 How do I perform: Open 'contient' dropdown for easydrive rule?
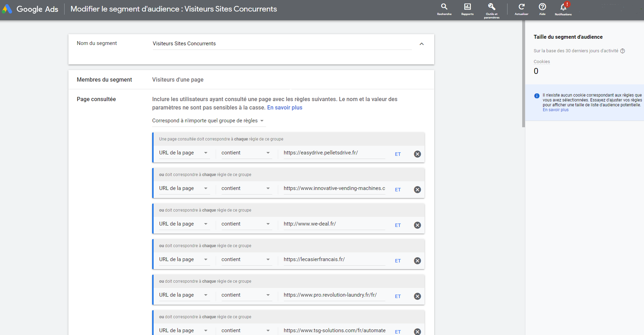(246, 153)
